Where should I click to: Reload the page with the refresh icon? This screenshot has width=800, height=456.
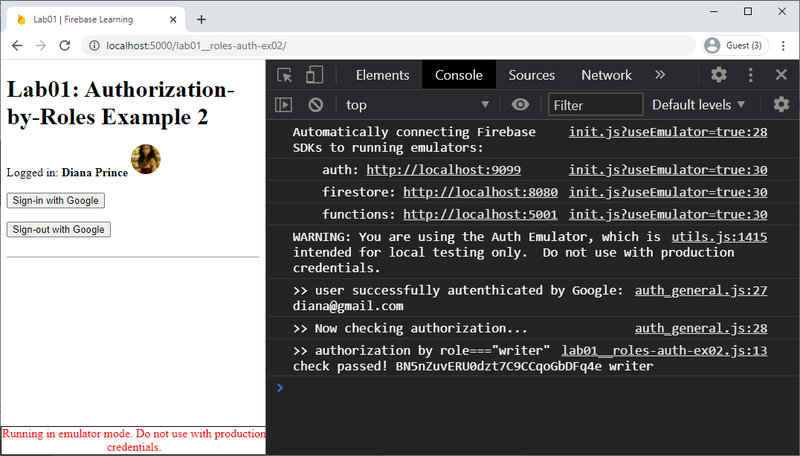(65, 46)
